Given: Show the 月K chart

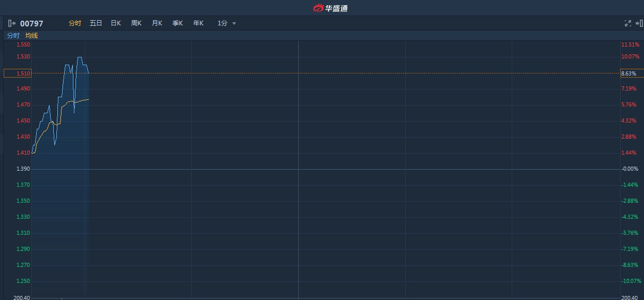Looking at the screenshot, I should 157,23.
